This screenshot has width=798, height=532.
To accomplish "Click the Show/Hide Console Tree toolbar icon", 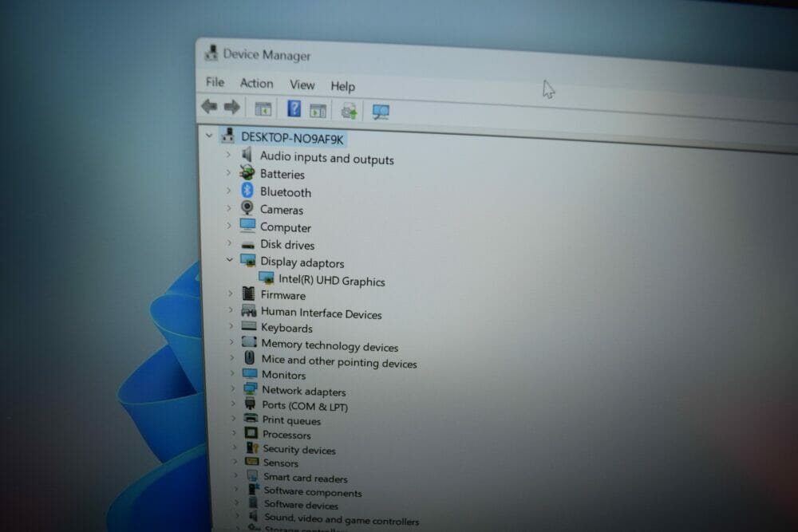I will pyautogui.click(x=263, y=108).
